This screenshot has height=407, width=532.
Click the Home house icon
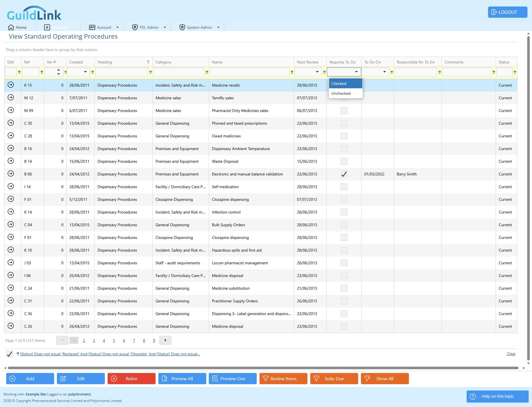point(11,27)
